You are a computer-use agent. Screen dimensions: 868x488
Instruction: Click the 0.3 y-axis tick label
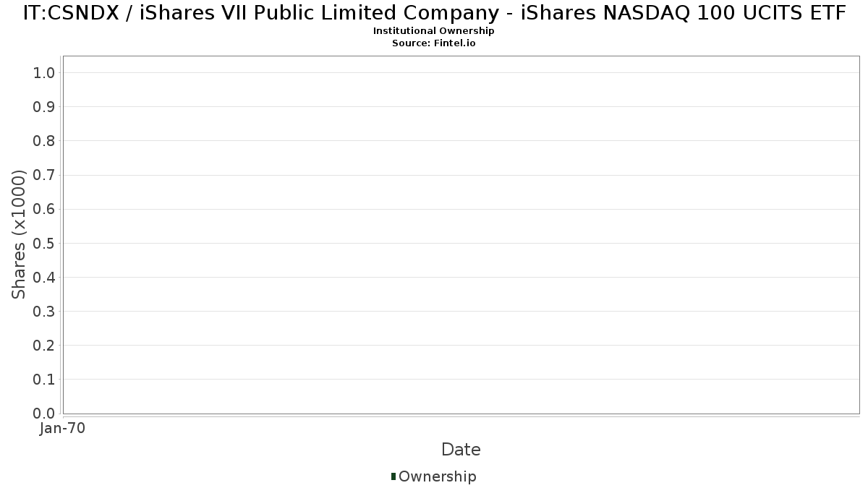(44, 312)
